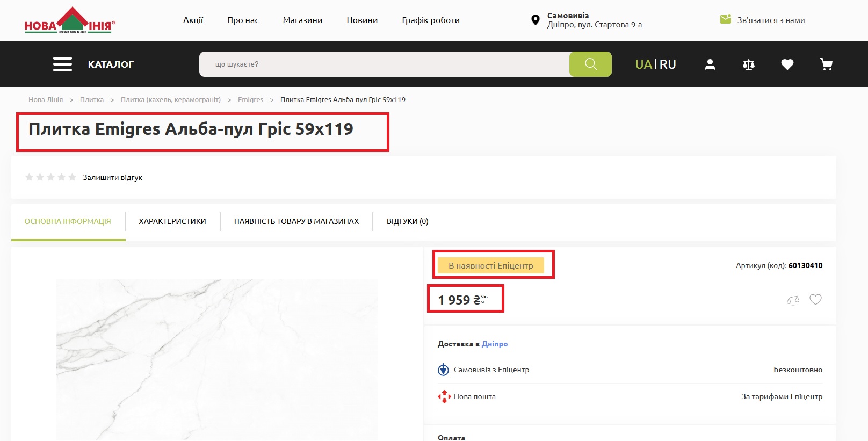Add product to wishlist heart icon
The height and width of the screenshot is (441, 868).
(815, 300)
